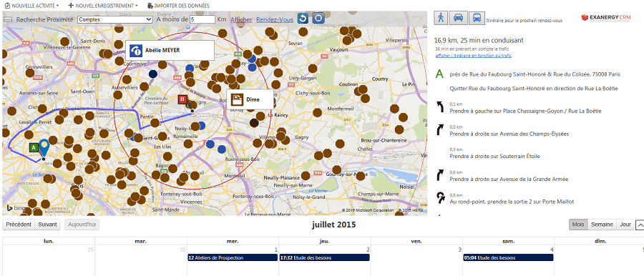Click the green A start marker in directions
This screenshot has width=644, height=276.
click(x=439, y=74)
